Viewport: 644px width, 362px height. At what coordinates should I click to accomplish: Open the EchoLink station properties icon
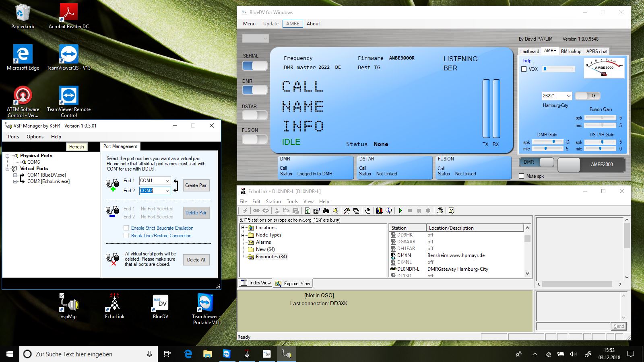tap(317, 210)
